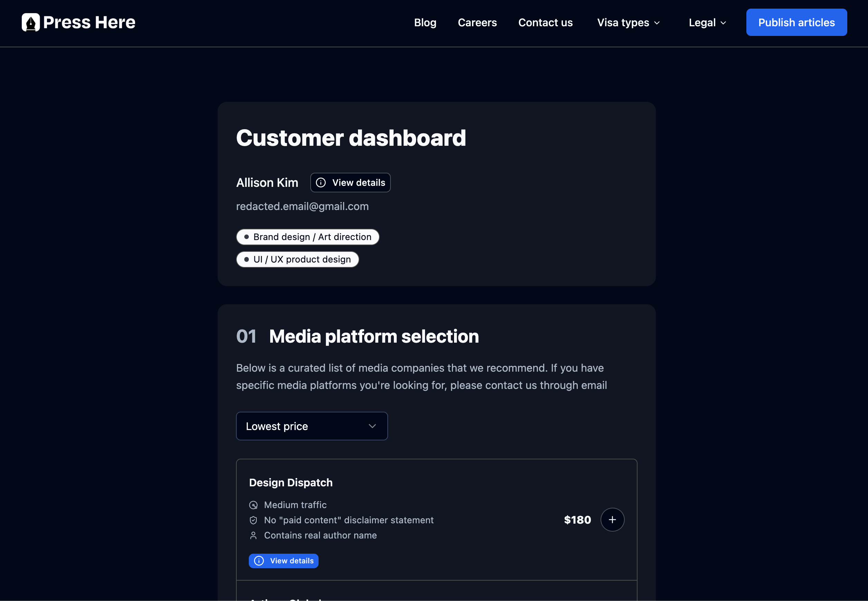This screenshot has height=601, width=868.
Task: Click the Publish articles button
Action: coord(796,22)
